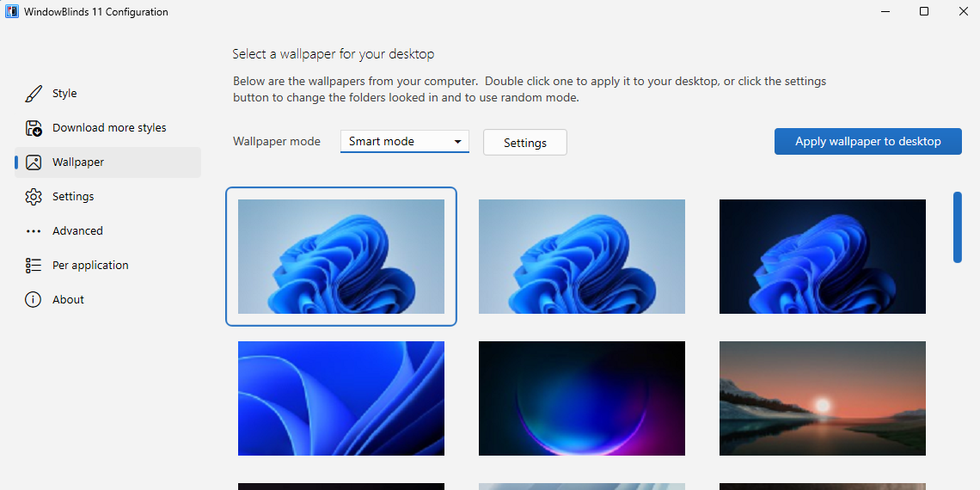Viewport: 980px width, 490px height.
Task: Switch to the Advanced section label
Action: 77,231
